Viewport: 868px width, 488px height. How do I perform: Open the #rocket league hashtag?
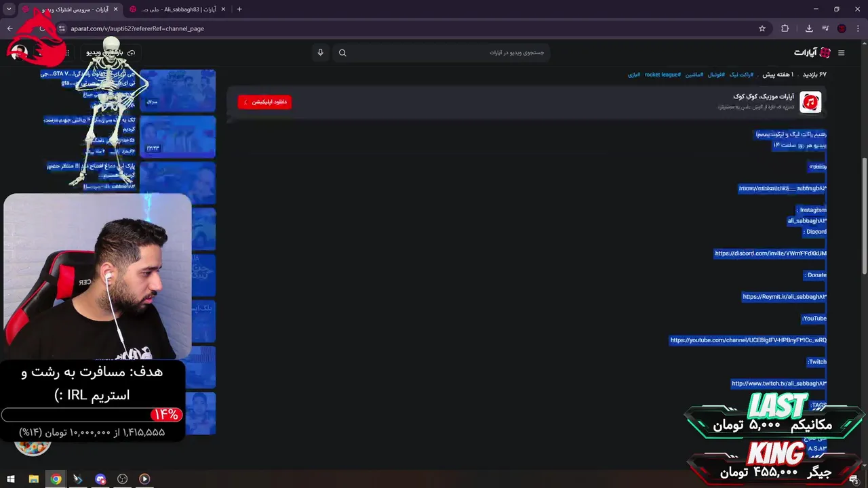[663, 75]
